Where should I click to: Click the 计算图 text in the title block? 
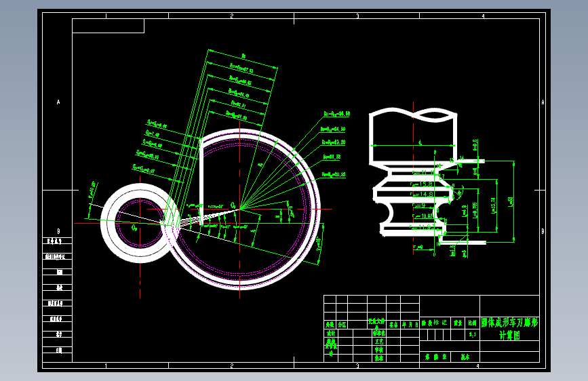coord(509,335)
